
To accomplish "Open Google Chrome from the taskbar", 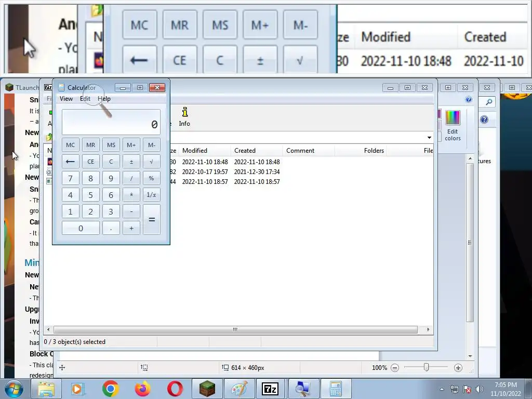I will (x=110, y=389).
